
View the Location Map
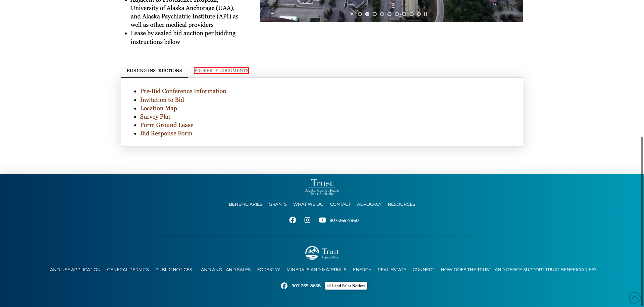[x=158, y=108]
